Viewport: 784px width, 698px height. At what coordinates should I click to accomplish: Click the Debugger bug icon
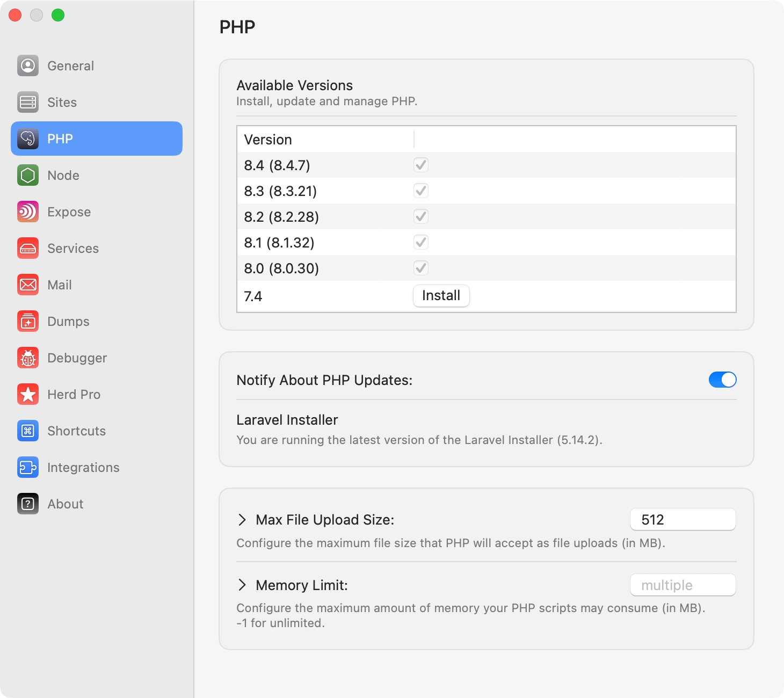(x=28, y=358)
